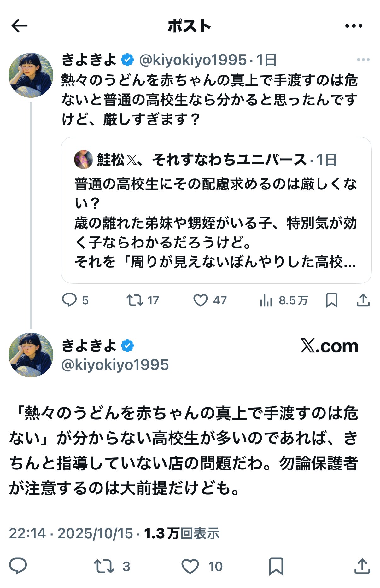The image size is (380, 588).
Task: Open the first post's small ellipsis menu
Action: [363, 60]
